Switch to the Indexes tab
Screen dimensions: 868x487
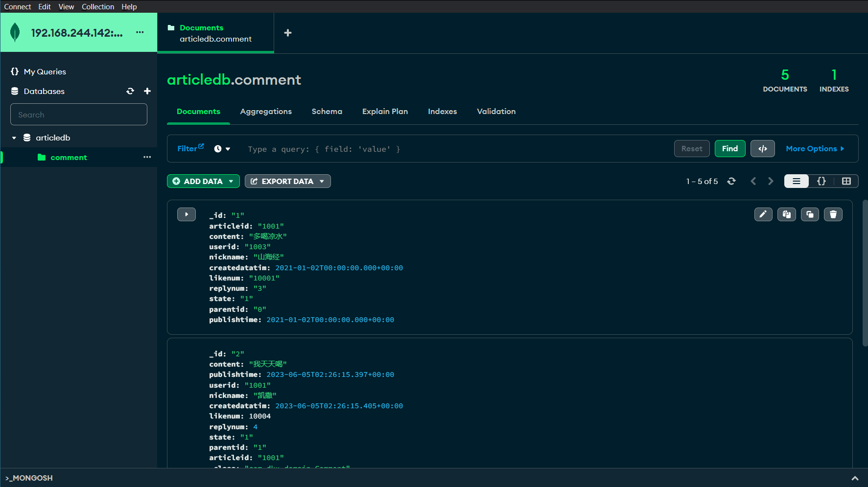click(442, 112)
